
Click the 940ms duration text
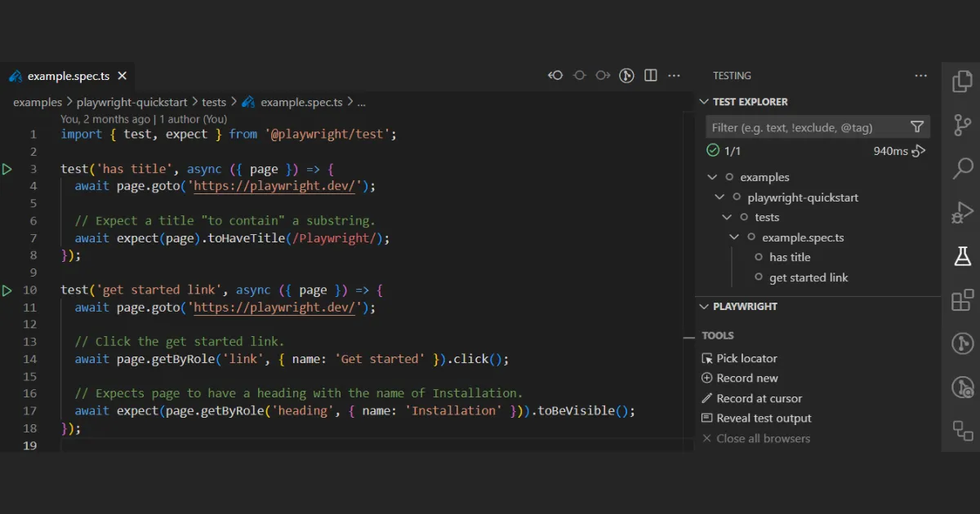[x=890, y=151]
